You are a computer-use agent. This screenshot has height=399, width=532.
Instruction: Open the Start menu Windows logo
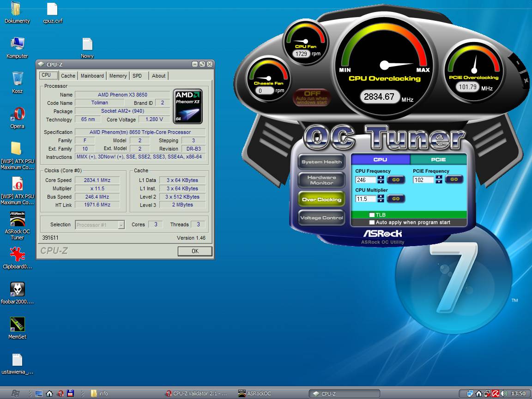15,393
